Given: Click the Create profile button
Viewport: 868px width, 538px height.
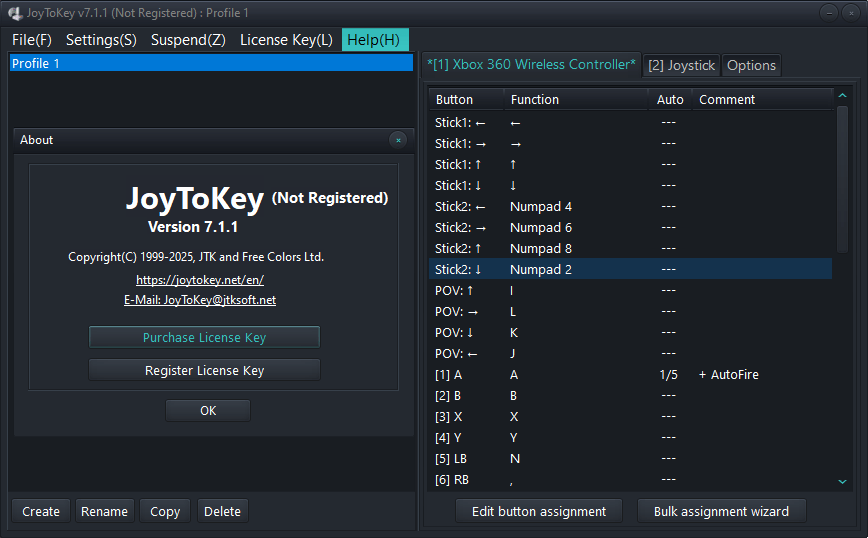Looking at the screenshot, I should (41, 511).
